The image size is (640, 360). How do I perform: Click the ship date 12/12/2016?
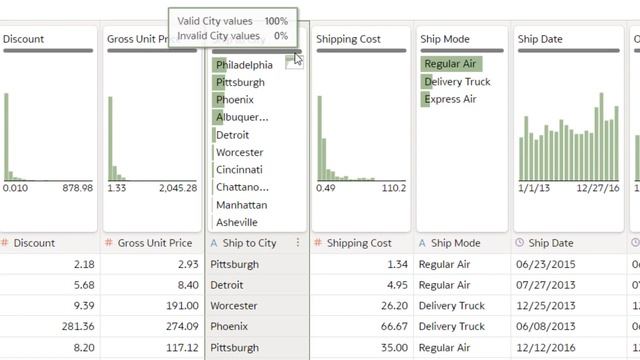point(546,348)
